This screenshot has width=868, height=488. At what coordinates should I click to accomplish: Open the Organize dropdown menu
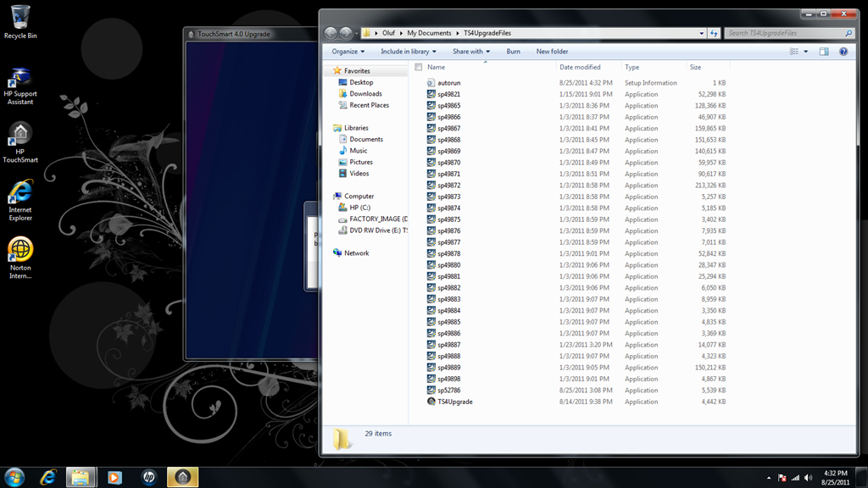[348, 52]
